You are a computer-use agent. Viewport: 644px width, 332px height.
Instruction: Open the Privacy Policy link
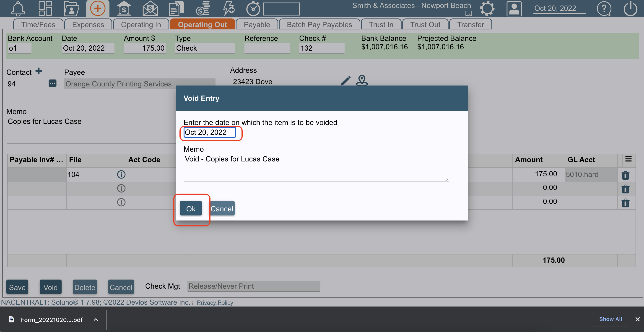point(215,303)
